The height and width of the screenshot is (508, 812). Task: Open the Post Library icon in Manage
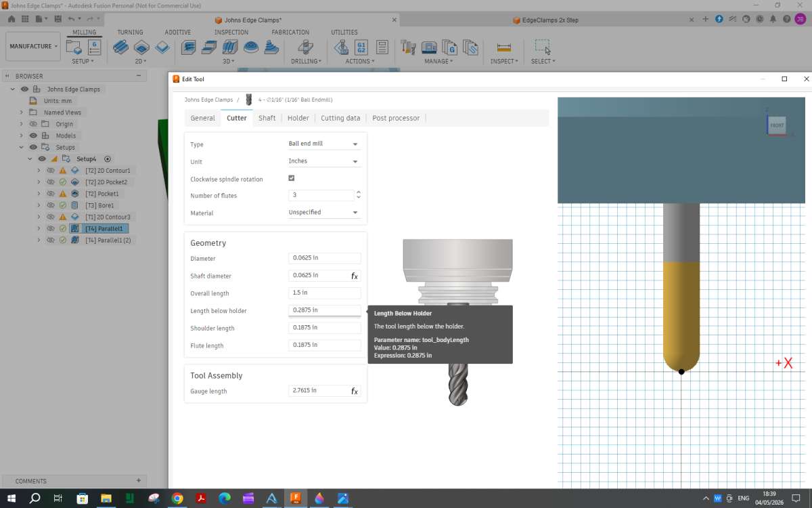point(450,47)
